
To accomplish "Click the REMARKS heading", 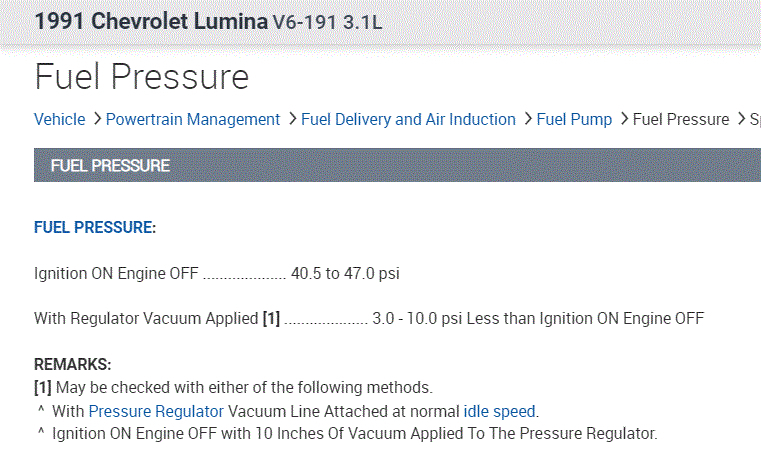I will pos(73,365).
